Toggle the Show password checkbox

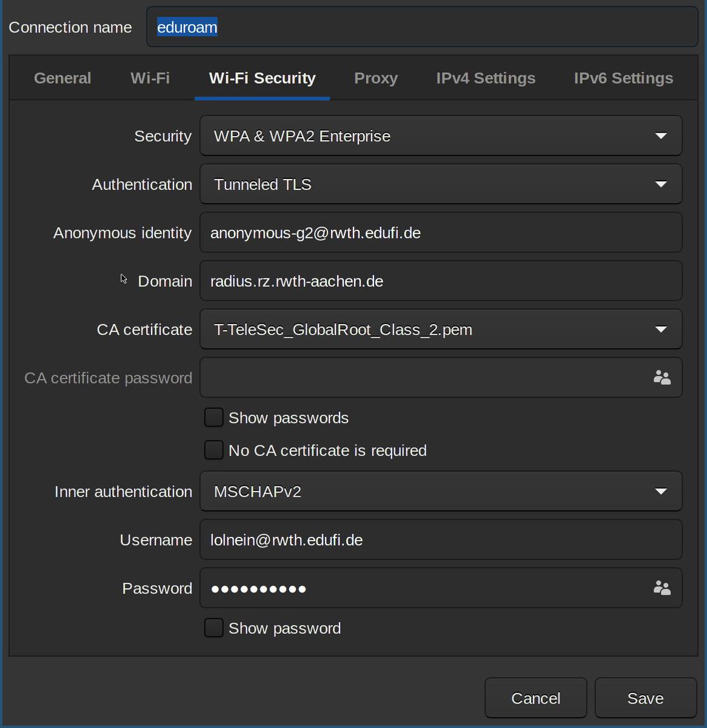point(213,628)
